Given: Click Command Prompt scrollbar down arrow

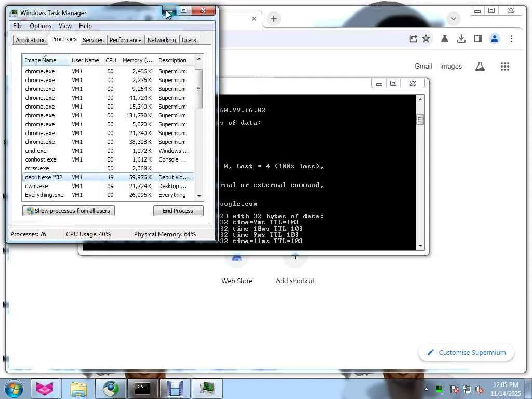Looking at the screenshot, I should tap(420, 246).
